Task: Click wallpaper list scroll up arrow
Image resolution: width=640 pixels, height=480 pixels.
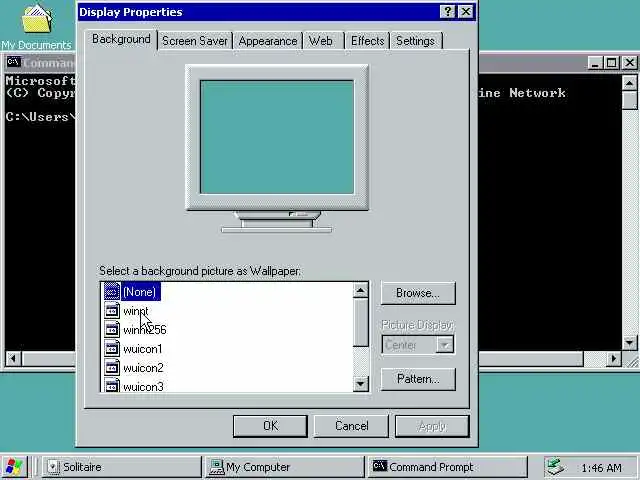Action: pos(360,291)
